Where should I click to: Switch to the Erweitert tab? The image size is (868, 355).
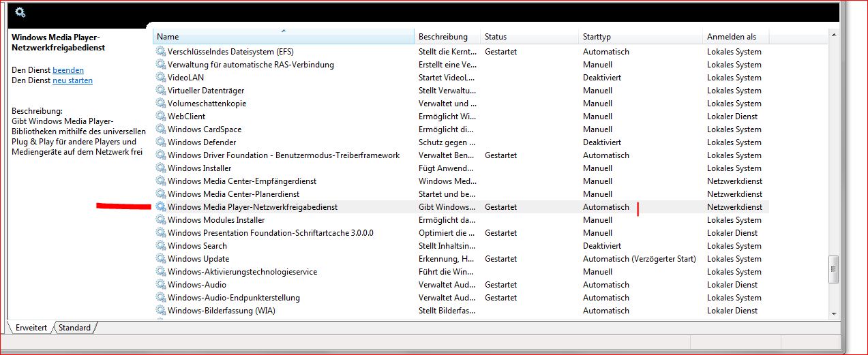[30, 328]
